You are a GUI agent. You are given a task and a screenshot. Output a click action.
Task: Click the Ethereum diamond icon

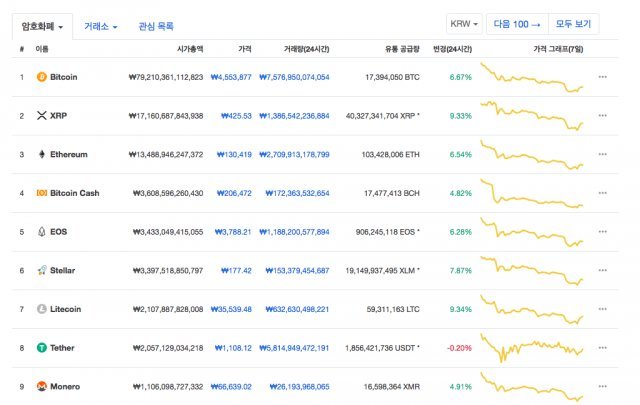coord(41,155)
